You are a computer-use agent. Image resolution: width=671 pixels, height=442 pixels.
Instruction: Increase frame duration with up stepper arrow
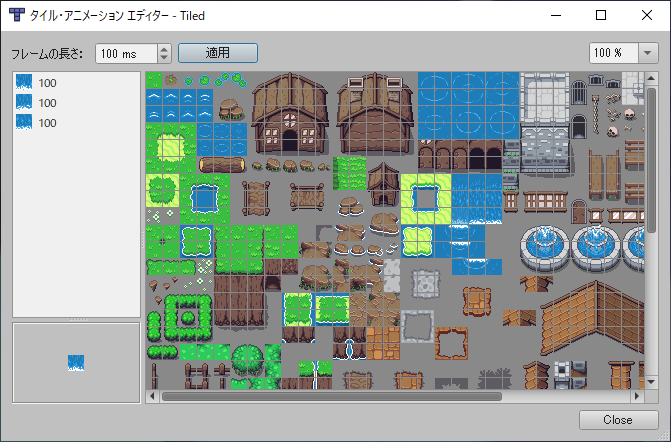pos(164,49)
